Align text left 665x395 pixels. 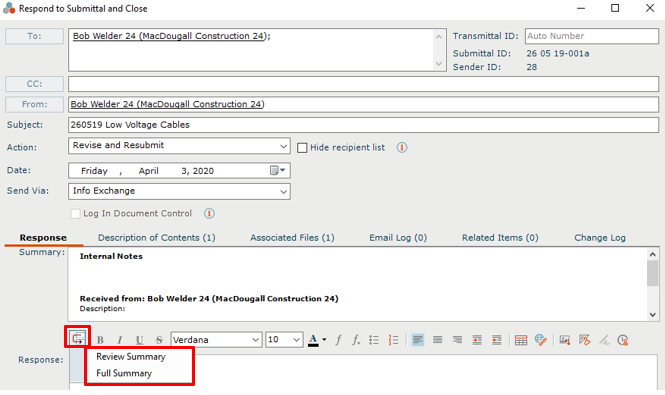[418, 340]
